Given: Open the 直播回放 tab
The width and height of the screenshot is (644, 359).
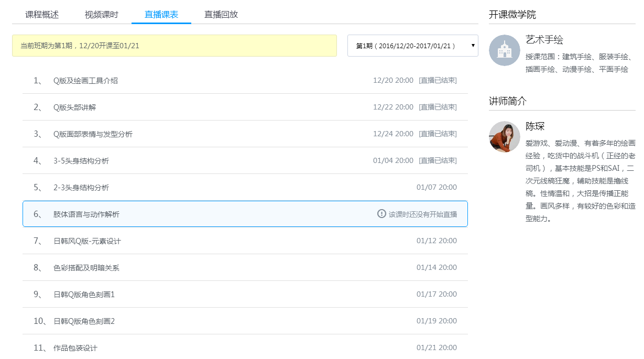Looking at the screenshot, I should point(221,15).
